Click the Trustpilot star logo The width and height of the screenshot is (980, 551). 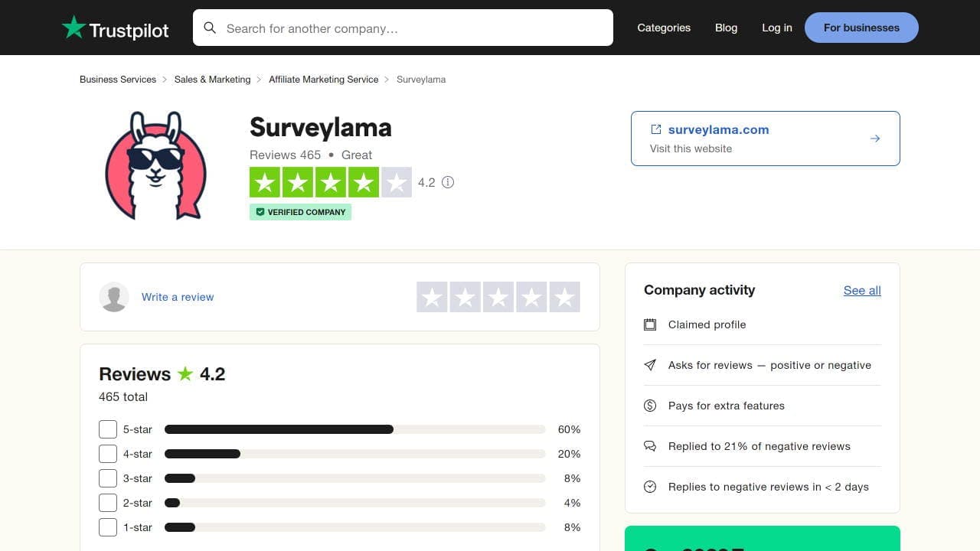[73, 28]
